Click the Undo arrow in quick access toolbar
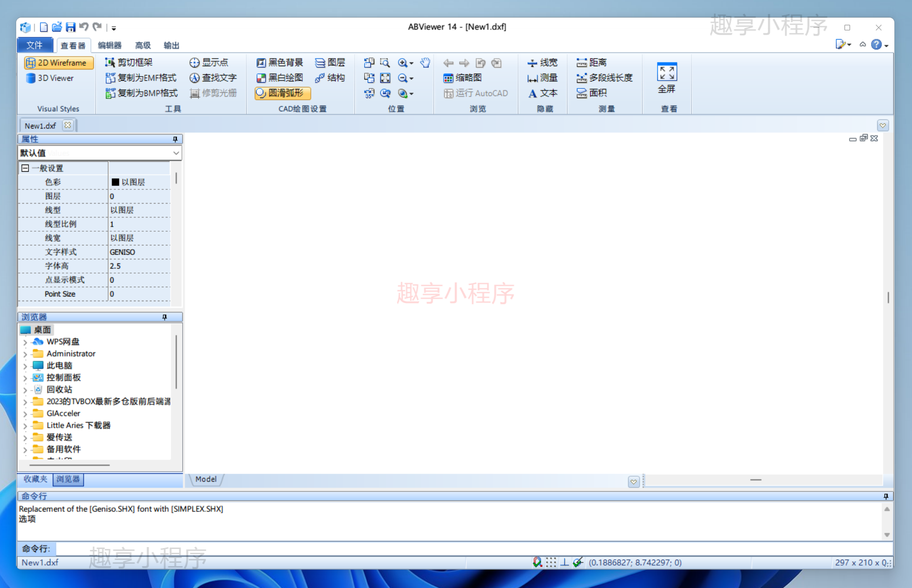 coord(84,27)
